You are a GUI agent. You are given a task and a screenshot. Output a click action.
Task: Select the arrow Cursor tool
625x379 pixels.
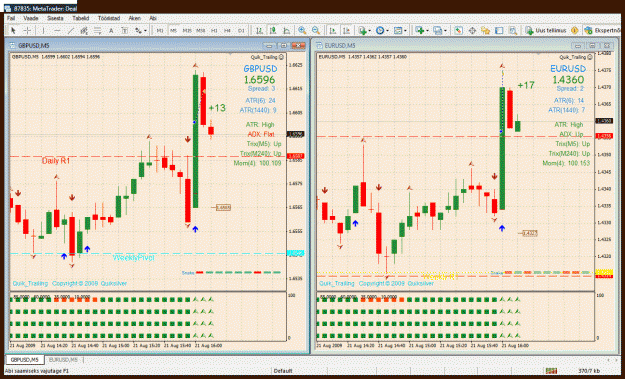(13, 31)
